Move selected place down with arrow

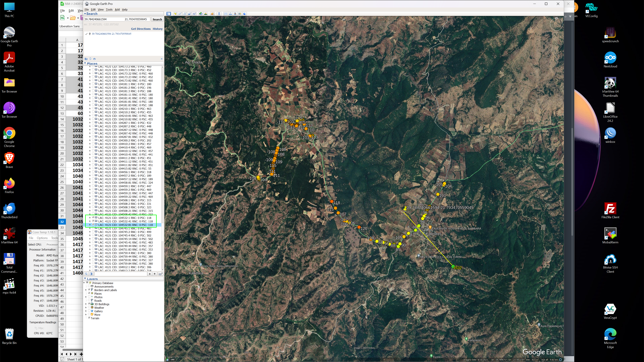[155, 274]
